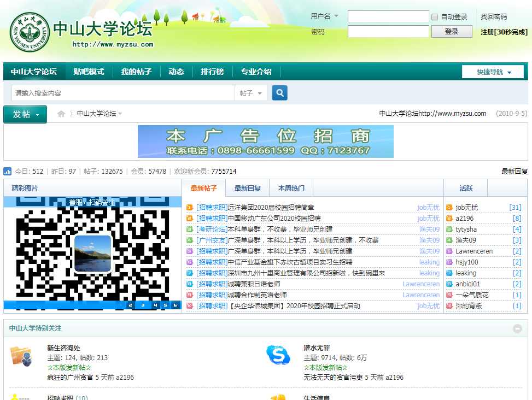The height and width of the screenshot is (400, 532).
Task: Click rank 10 icon beside 央企华侨城集团 post
Action: [190, 306]
